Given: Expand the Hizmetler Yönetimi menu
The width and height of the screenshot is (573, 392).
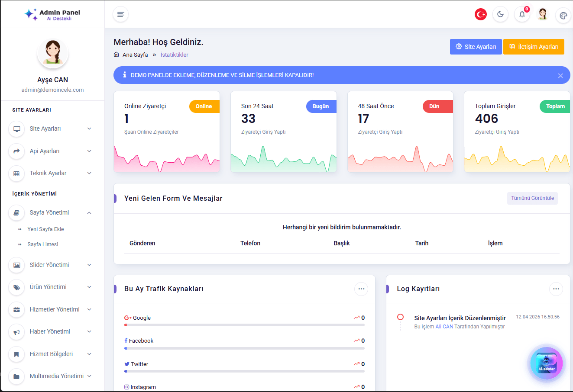Looking at the screenshot, I should [52, 309].
